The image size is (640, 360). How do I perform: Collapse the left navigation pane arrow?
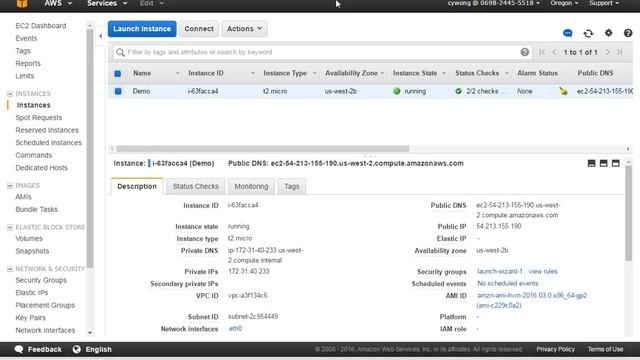point(101,36)
